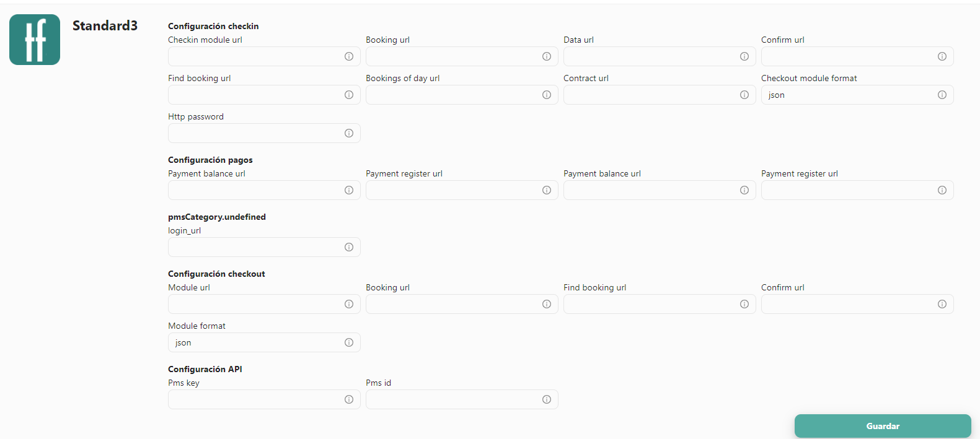Click info icon in Pms key field
Image resolution: width=980 pixels, height=439 pixels.
(x=349, y=399)
